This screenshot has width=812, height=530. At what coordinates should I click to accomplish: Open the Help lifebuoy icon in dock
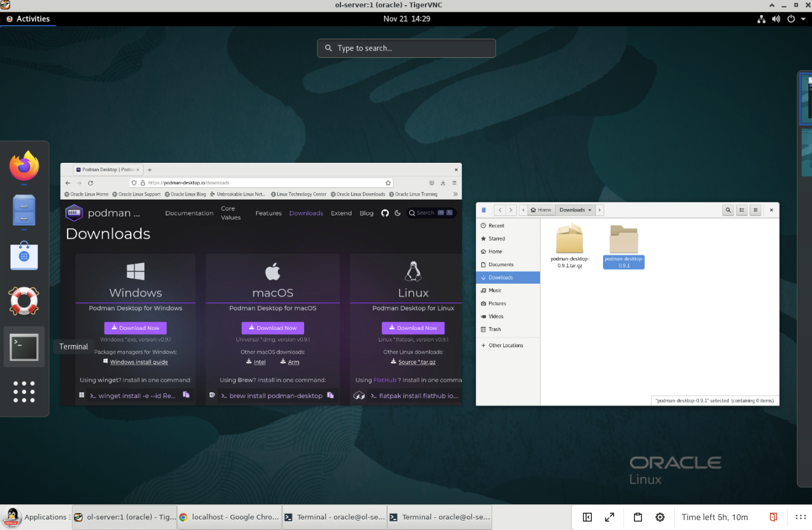pos(24,301)
